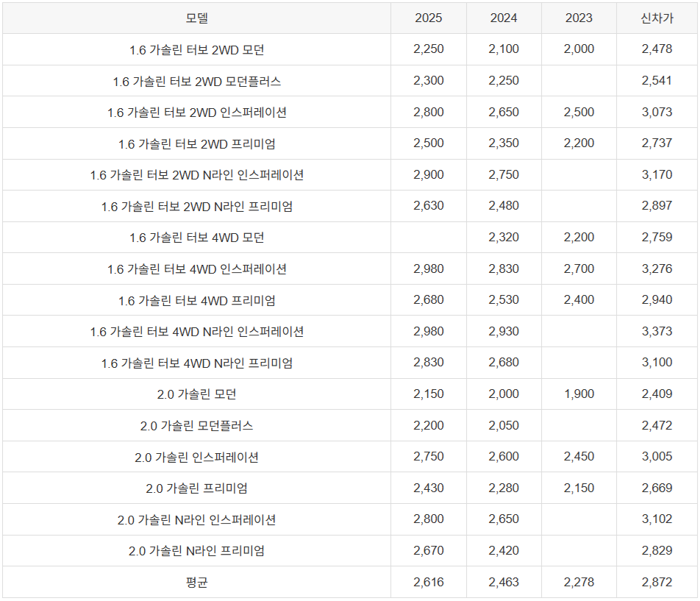Click 2025 price 2,680

click(429, 299)
